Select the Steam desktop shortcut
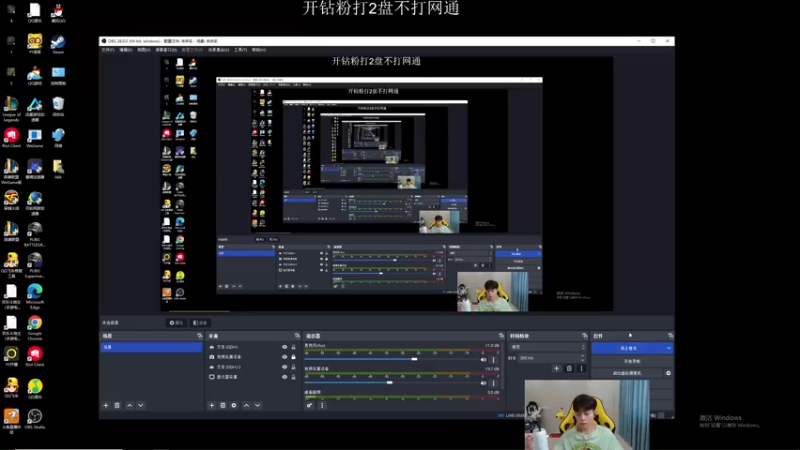The width and height of the screenshot is (800, 450). (58, 44)
